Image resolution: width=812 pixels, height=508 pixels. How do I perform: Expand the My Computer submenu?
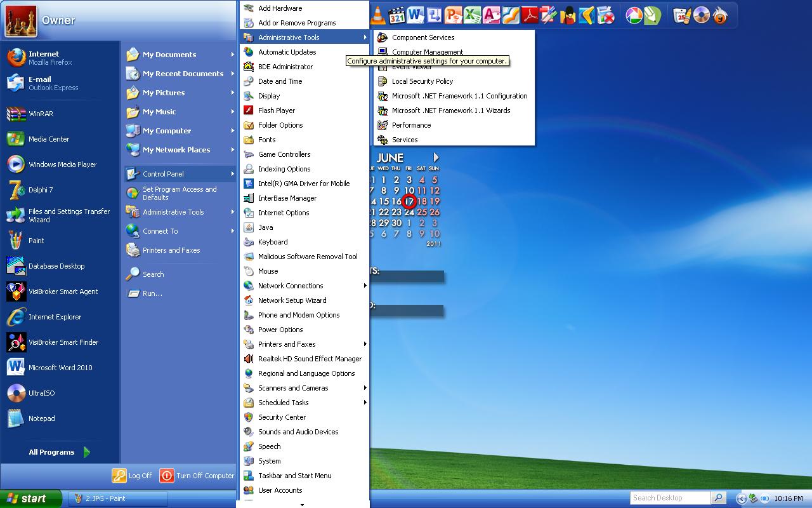(180, 131)
